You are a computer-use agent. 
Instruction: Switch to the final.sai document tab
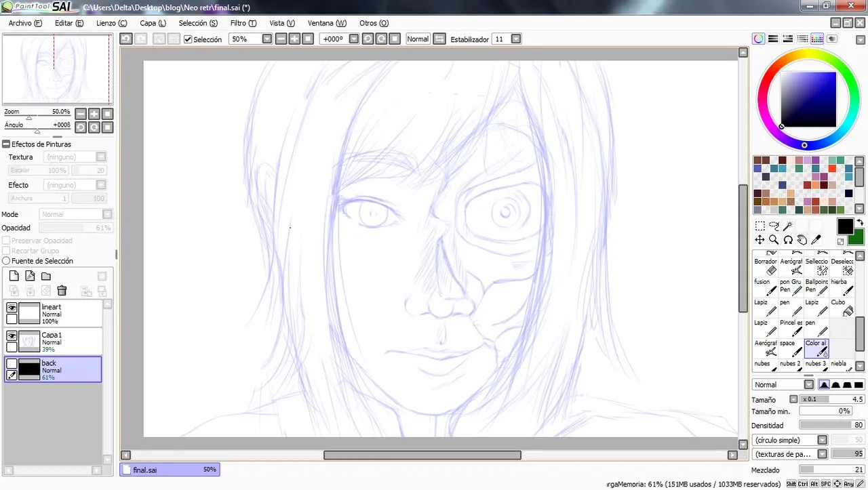click(x=170, y=470)
